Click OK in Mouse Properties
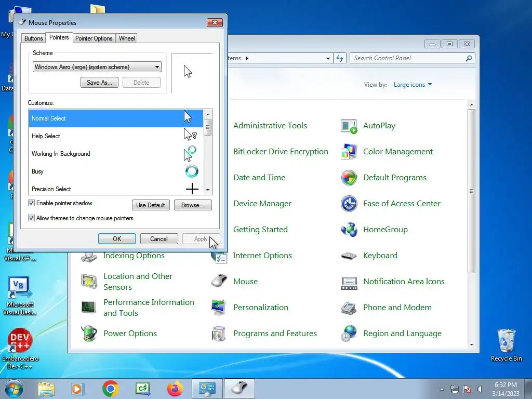Viewport: 532px width, 399px height. tap(117, 239)
